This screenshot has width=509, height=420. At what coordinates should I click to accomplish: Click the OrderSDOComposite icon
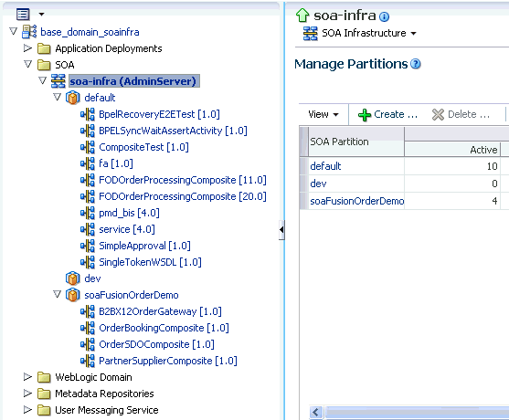(x=88, y=344)
